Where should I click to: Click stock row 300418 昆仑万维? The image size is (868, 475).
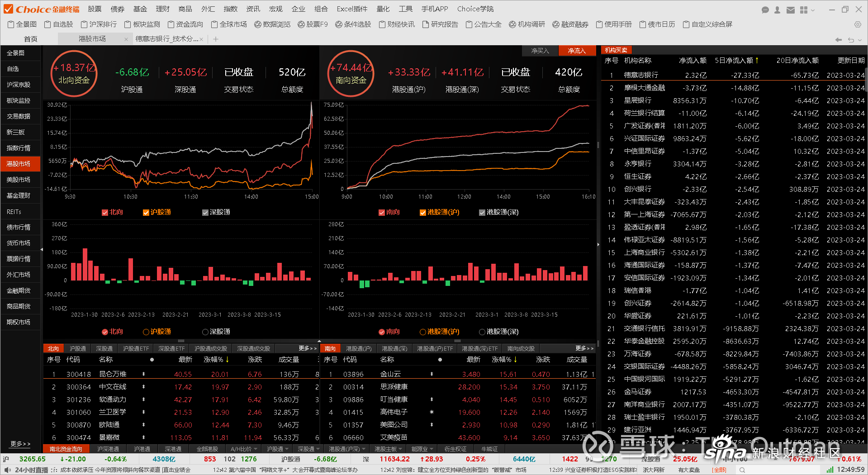click(x=181, y=374)
